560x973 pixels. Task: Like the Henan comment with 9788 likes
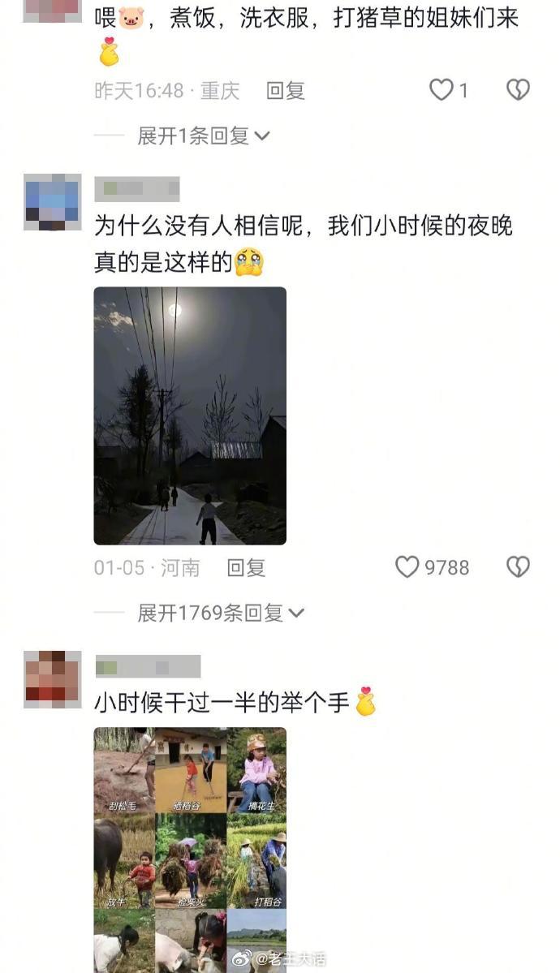pyautogui.click(x=407, y=566)
